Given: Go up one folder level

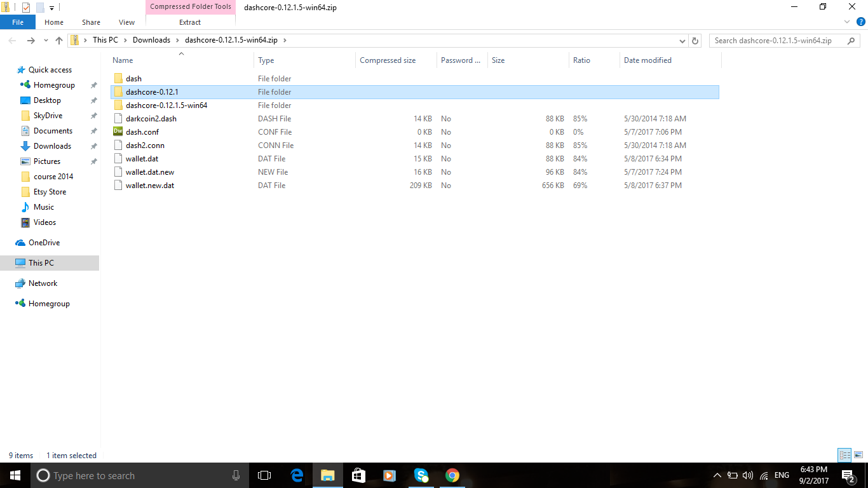Looking at the screenshot, I should coord(59,41).
